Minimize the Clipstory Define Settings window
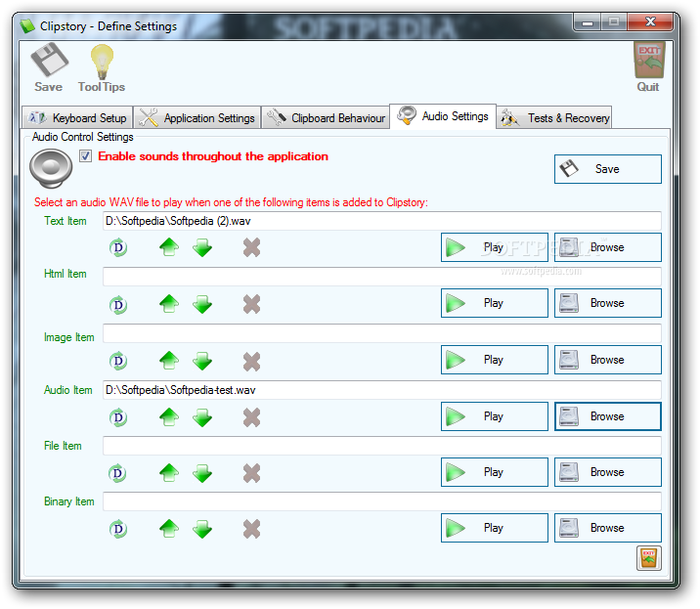Viewport: 700px width, 609px height. click(588, 22)
